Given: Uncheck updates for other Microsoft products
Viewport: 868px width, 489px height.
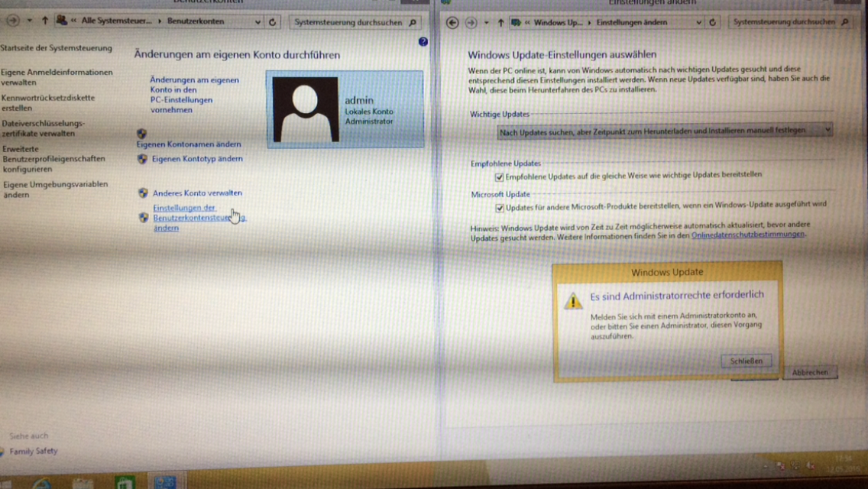Looking at the screenshot, I should [x=500, y=207].
